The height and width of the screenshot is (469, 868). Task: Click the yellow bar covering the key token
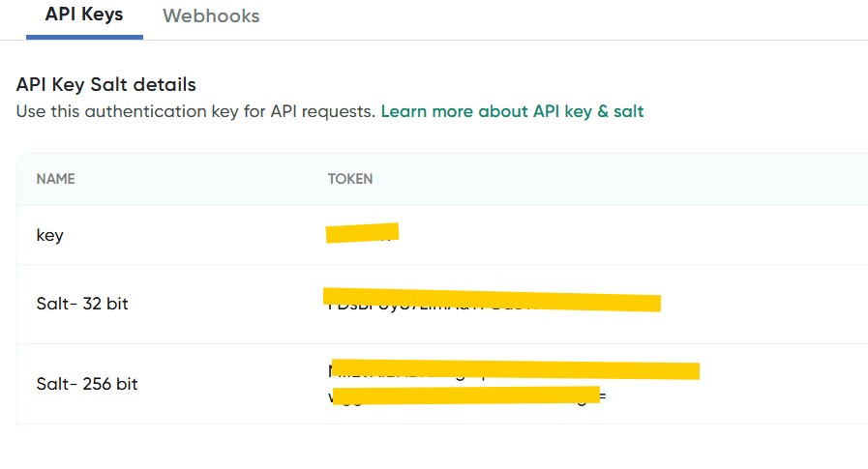tap(362, 233)
